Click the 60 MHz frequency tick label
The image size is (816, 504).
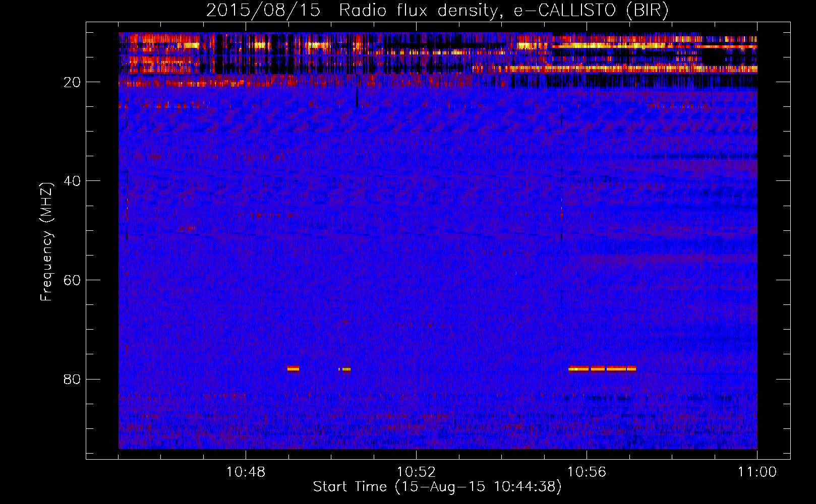[73, 280]
